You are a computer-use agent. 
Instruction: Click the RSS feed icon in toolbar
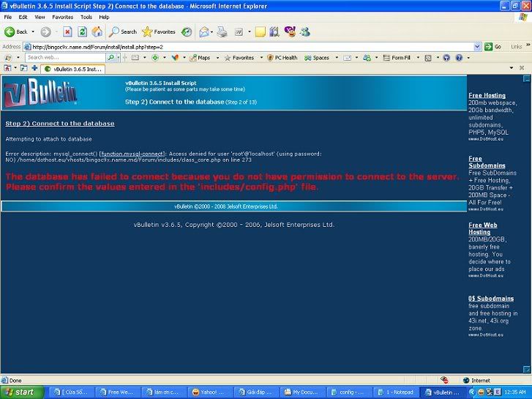coord(428,58)
